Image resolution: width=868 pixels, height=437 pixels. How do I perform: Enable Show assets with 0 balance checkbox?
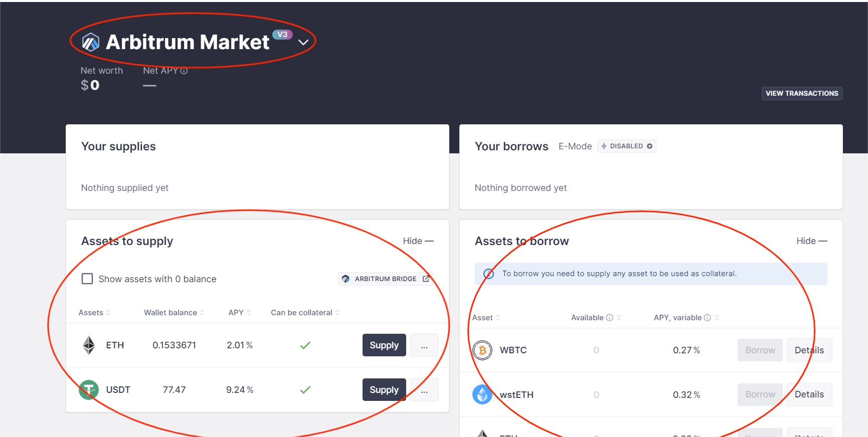87,279
